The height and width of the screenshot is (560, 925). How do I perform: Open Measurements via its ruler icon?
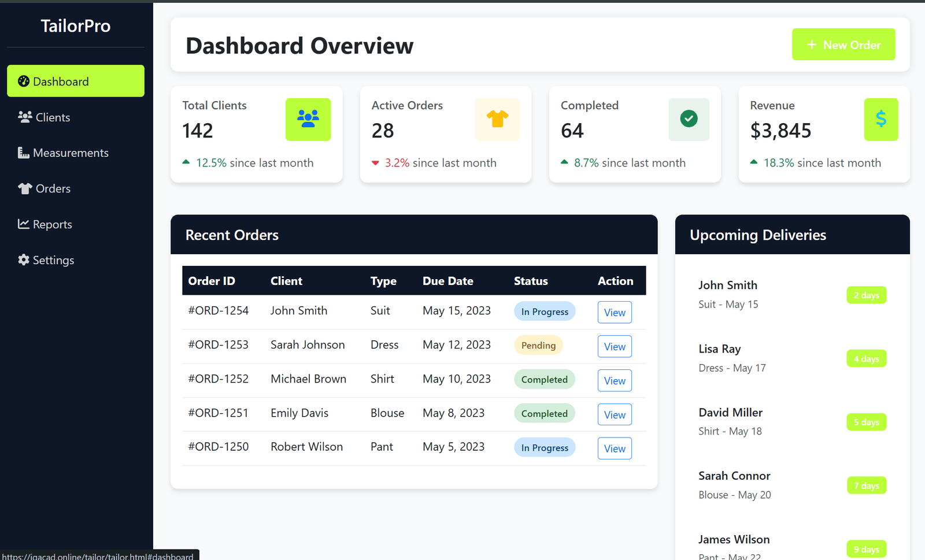(x=23, y=153)
